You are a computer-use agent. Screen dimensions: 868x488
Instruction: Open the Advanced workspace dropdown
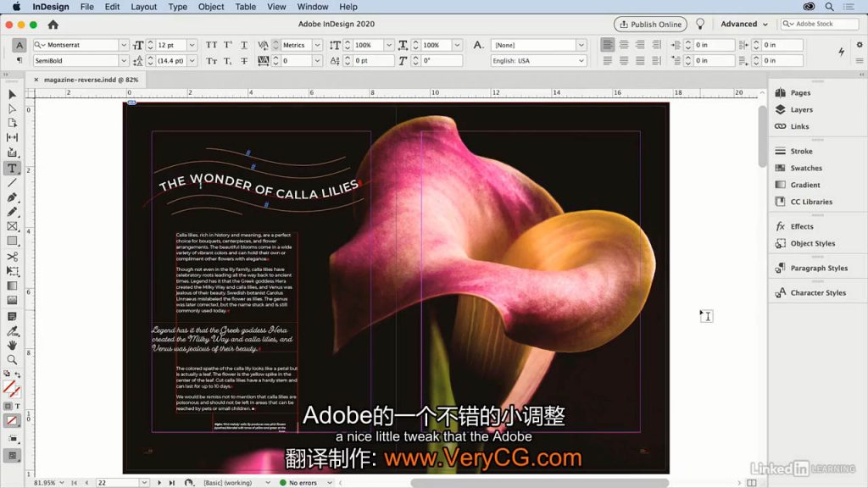(744, 24)
